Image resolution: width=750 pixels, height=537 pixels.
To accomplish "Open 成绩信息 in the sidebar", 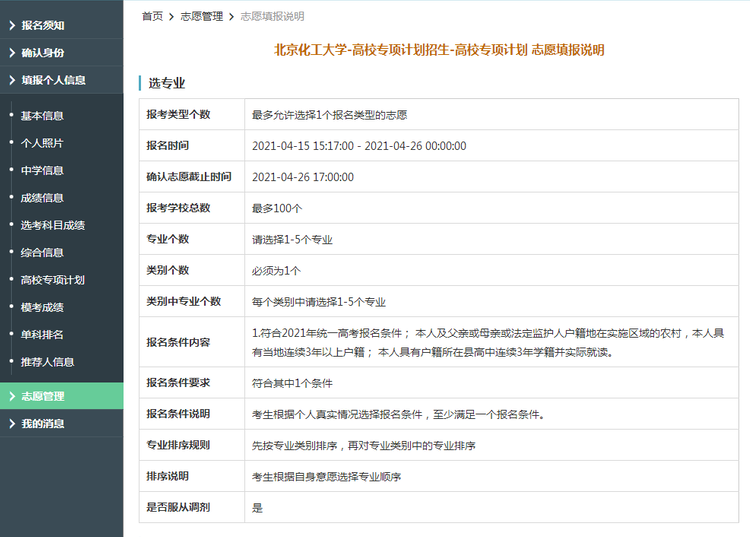I will coord(42,198).
